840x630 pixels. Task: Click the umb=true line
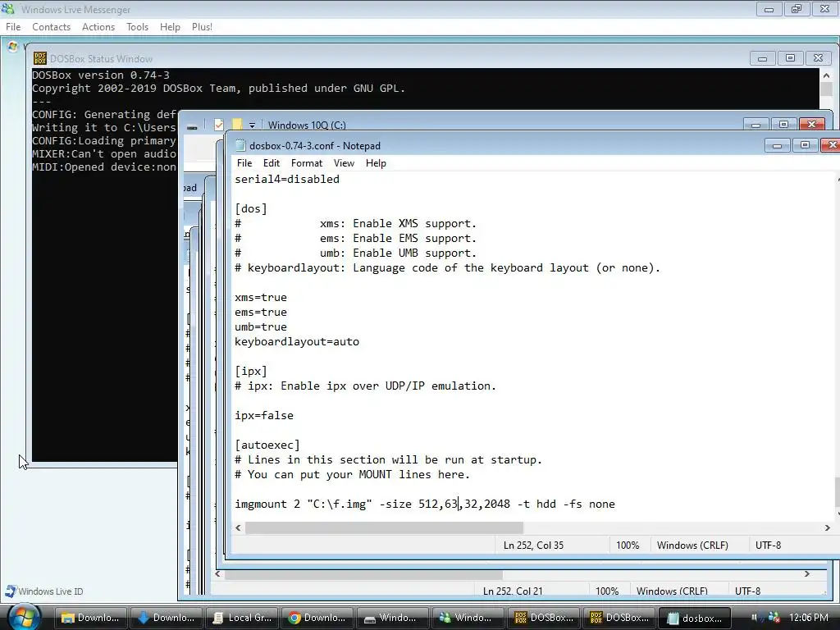[261, 326]
